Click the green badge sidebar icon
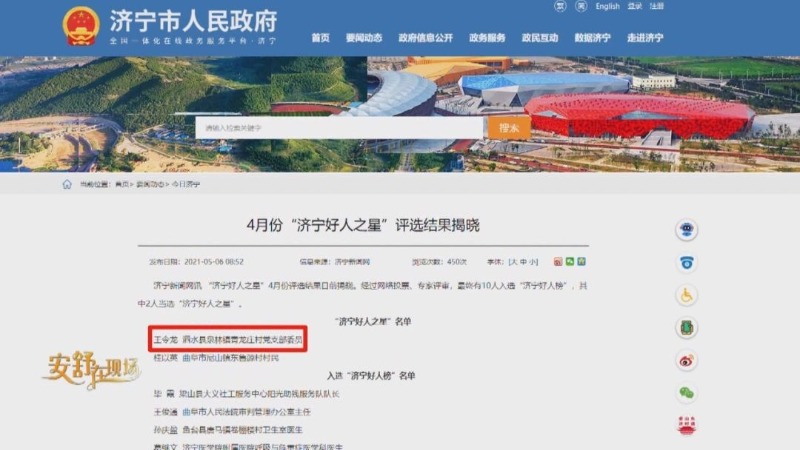The image size is (800, 450). 686,328
